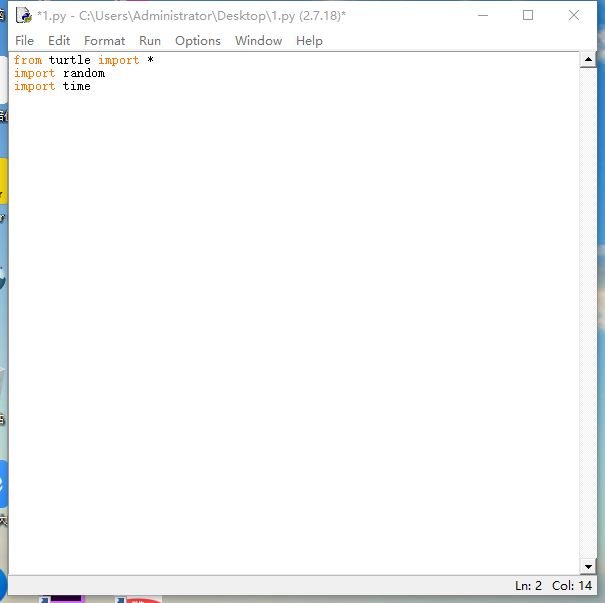This screenshot has height=603, width=605.
Task: Minimize the 1.py editor window
Action: click(x=483, y=15)
